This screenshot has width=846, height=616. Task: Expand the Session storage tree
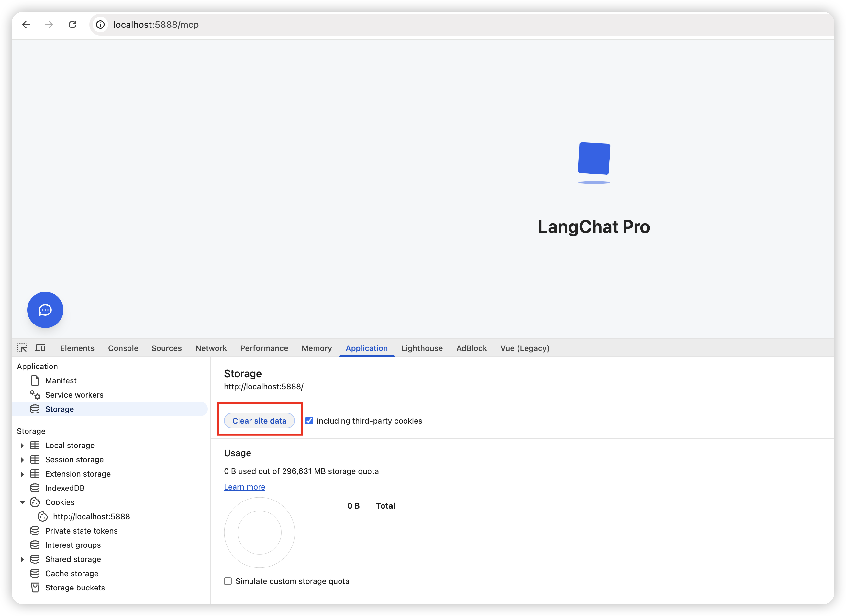22,460
